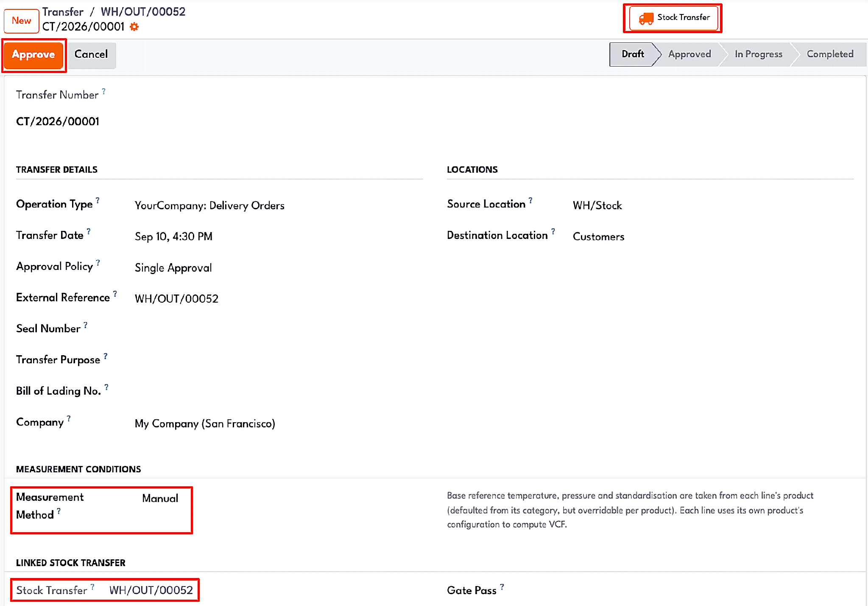This screenshot has height=606, width=868.
Task: Show help tooltip for Gate Pass
Action: 502,586
